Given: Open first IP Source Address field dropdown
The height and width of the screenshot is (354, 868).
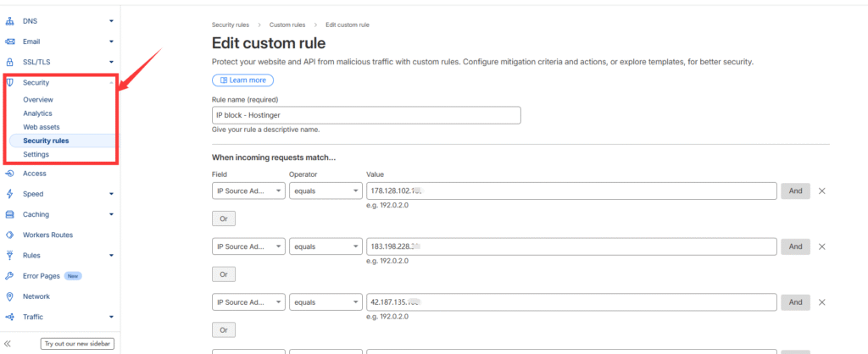Looking at the screenshot, I should click(248, 191).
